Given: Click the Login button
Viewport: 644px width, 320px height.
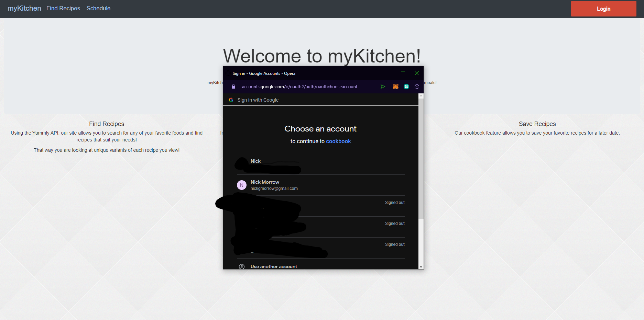Looking at the screenshot, I should point(603,9).
